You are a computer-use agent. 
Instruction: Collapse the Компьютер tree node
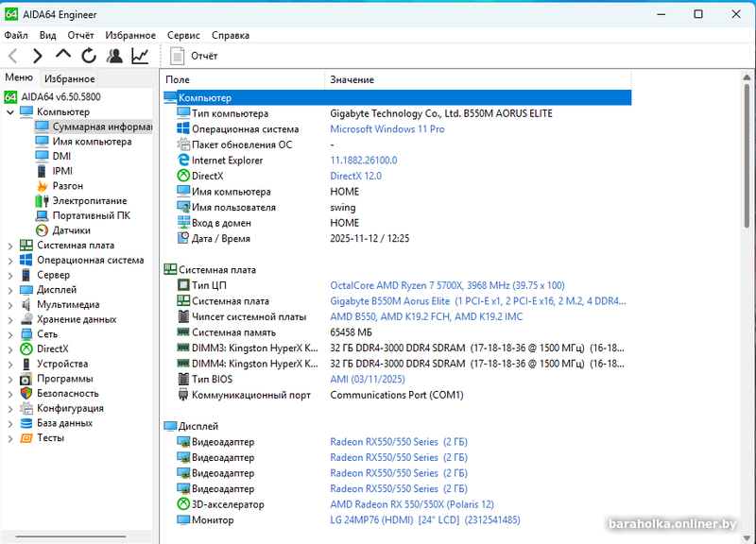9,111
